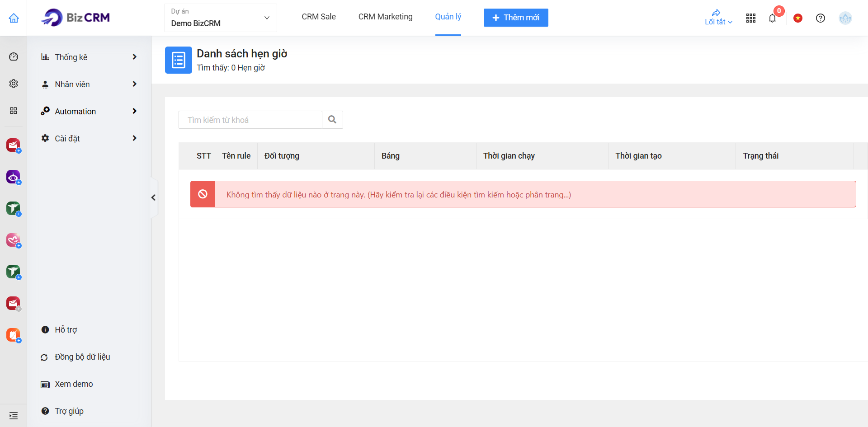868x427 pixels.
Task: Toggle the menu list icon at bottom-left
Action: pos(14,415)
